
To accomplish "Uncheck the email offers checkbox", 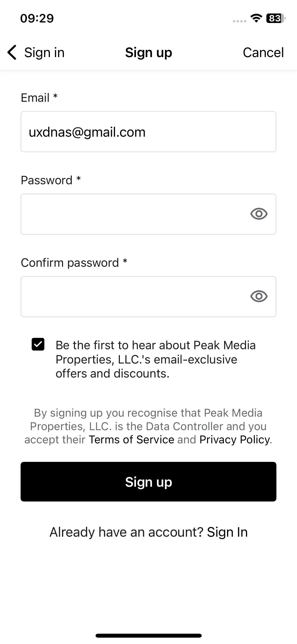I will point(38,344).
